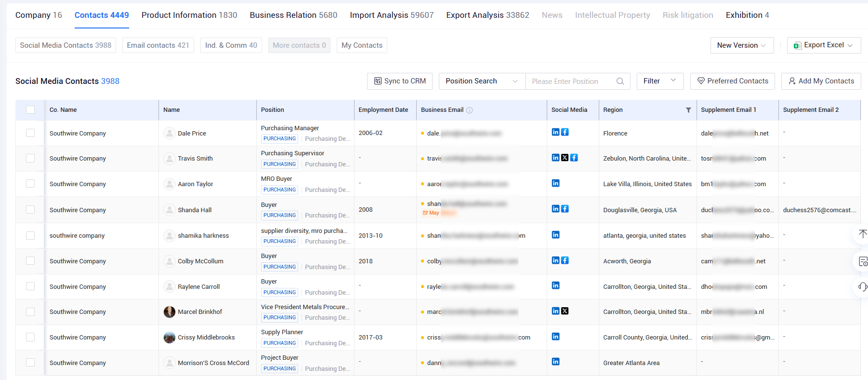Screen dimensions: 868x380
Task: Check the Dale Price row checkbox
Action: [30, 133]
